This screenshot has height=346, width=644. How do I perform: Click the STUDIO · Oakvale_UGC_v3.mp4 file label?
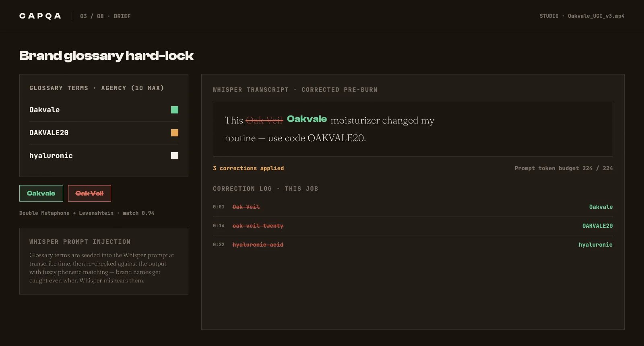582,16
